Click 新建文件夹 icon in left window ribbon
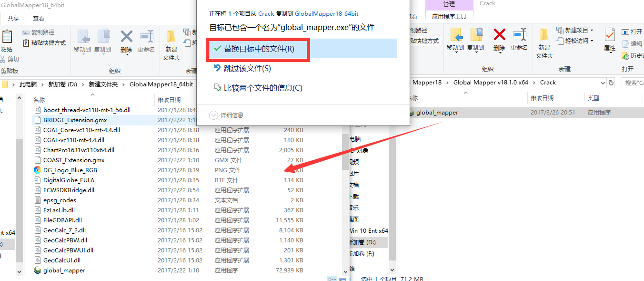Image resolution: width=644 pixels, height=281 pixels. (171, 45)
